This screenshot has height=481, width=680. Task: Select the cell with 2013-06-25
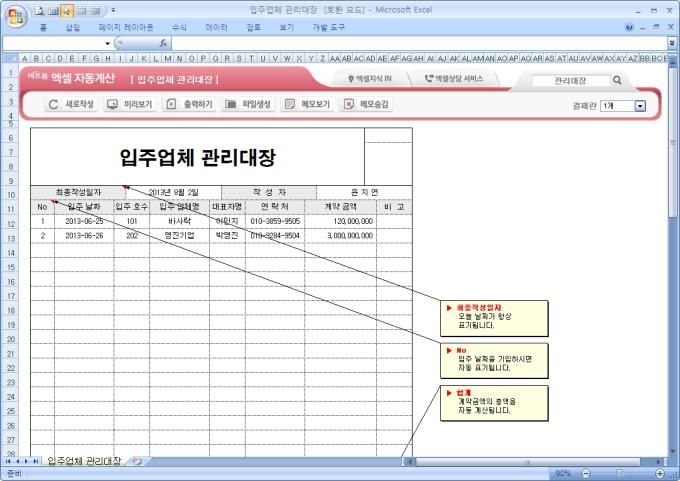point(84,222)
